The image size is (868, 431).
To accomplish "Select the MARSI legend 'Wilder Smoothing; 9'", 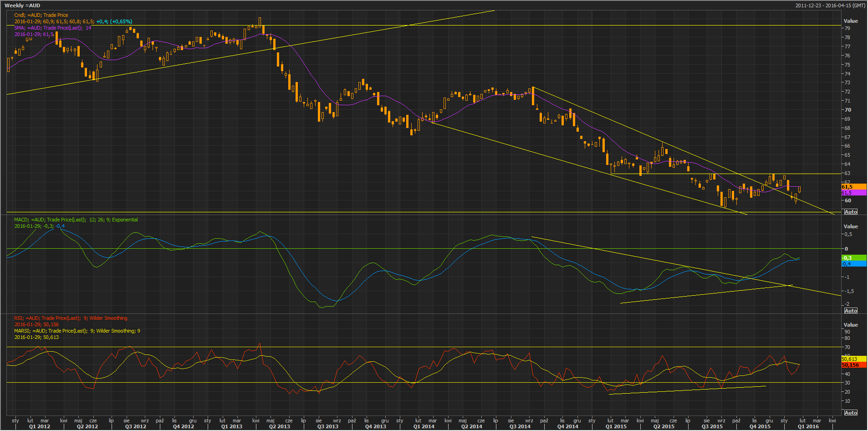I will pos(77,331).
